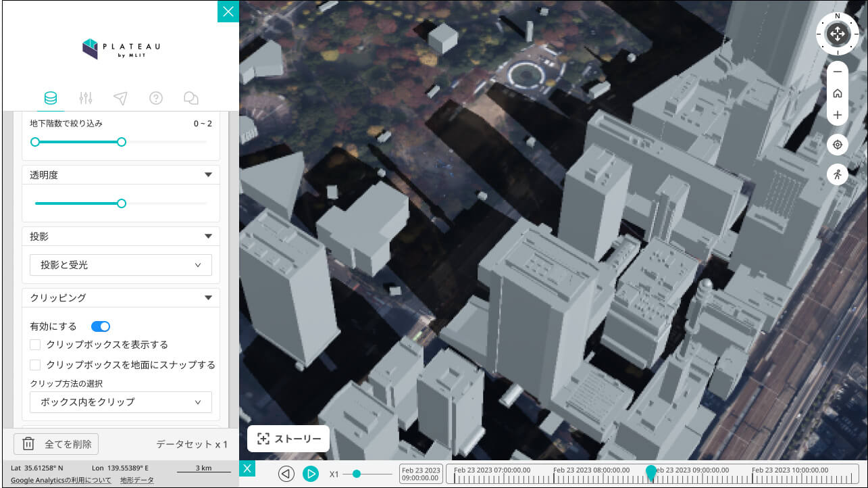Click the 0 ~ 2 range value
The width and height of the screenshot is (868, 488).
(203, 123)
